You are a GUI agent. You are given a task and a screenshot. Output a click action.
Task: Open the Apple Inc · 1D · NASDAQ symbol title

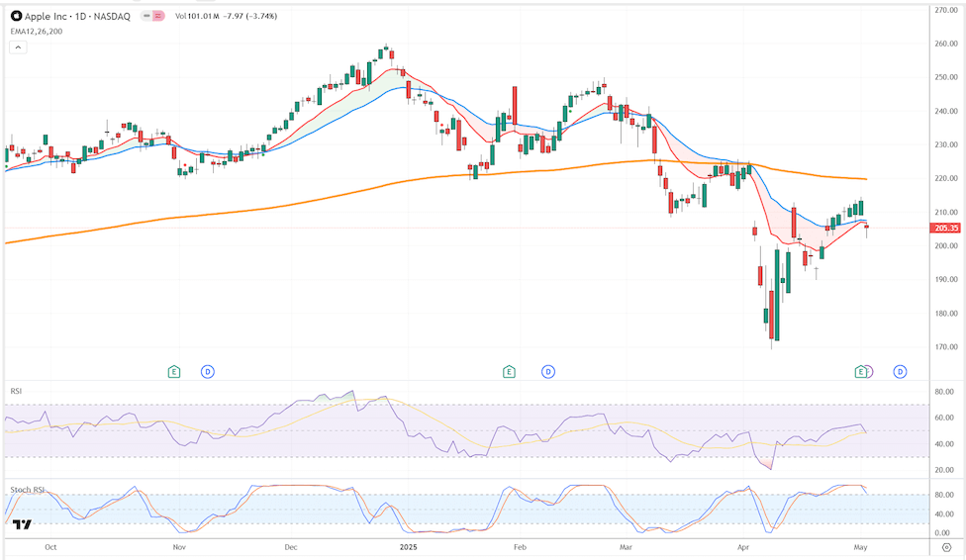77,17
